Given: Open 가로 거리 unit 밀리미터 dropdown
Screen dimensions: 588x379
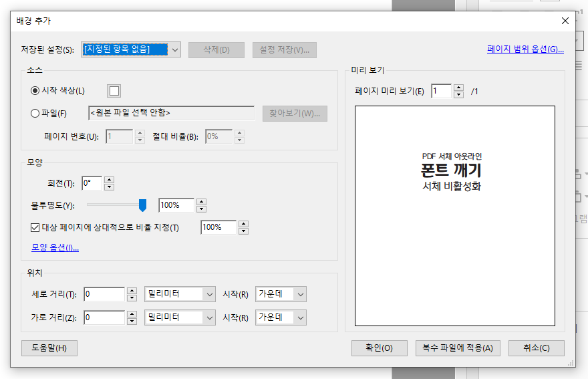Looking at the screenshot, I should tap(180, 318).
